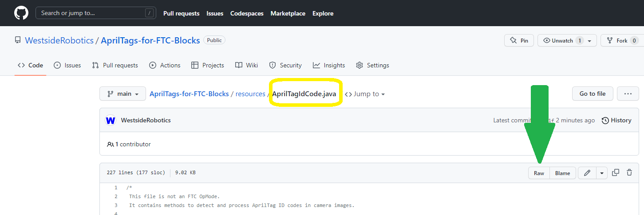This screenshot has width=644, height=215.
Task: Click the AprilTagIdCode.java file name
Action: [x=304, y=94]
